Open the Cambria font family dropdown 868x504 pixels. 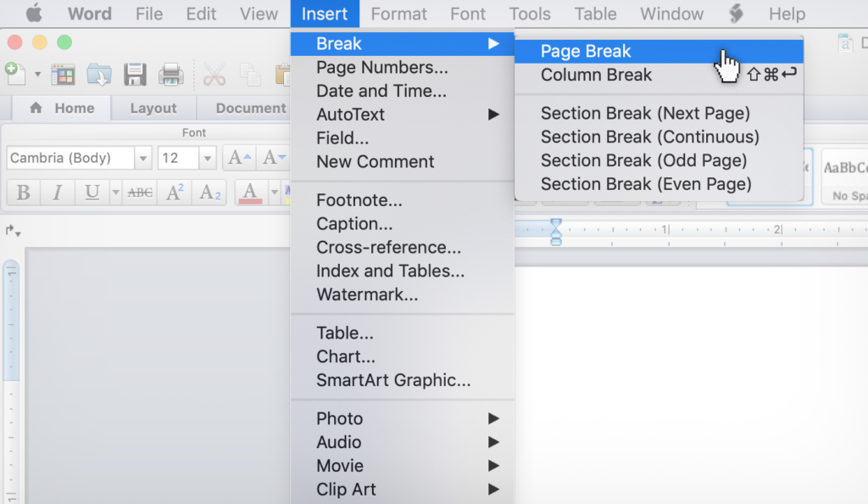[x=142, y=158]
